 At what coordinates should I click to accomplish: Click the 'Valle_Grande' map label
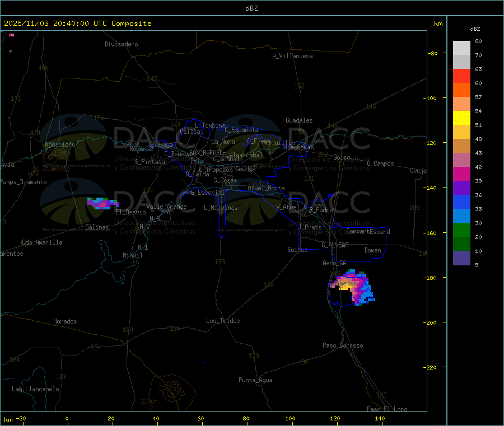coord(166,207)
